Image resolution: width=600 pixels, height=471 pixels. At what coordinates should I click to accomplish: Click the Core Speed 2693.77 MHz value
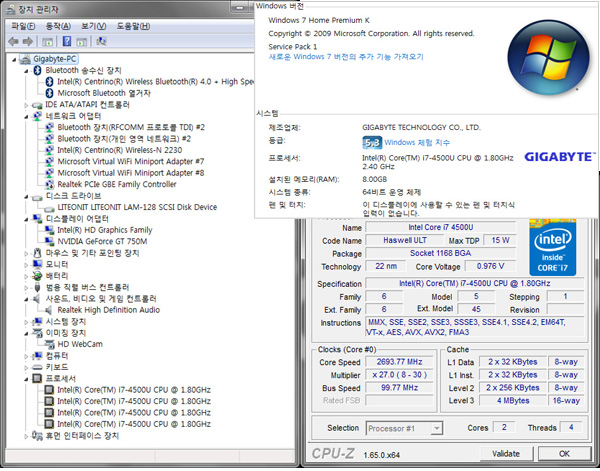point(399,362)
